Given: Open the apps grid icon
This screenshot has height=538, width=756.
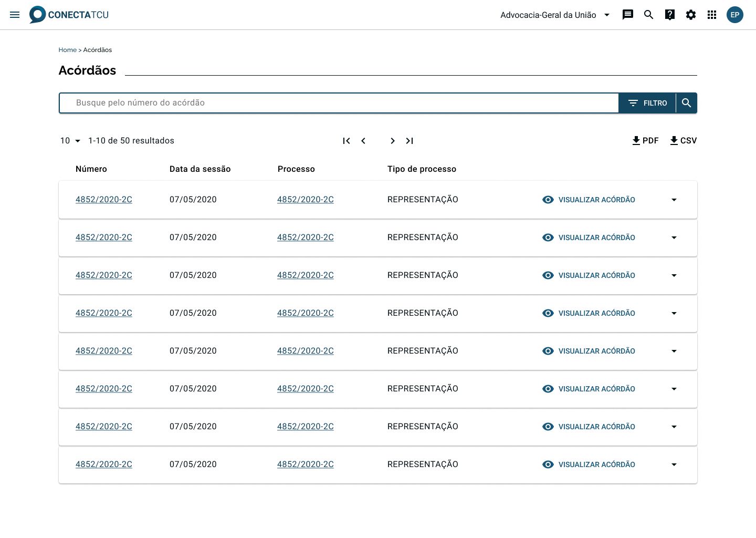Looking at the screenshot, I should (711, 15).
